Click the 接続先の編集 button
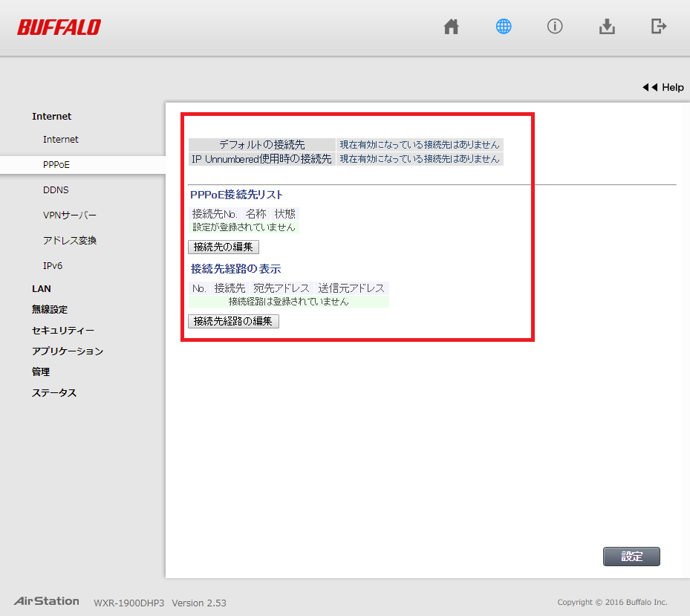The image size is (690, 616). tap(224, 247)
